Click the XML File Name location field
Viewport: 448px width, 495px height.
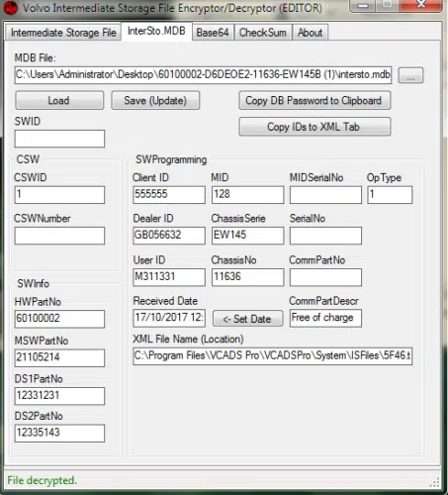point(273,356)
